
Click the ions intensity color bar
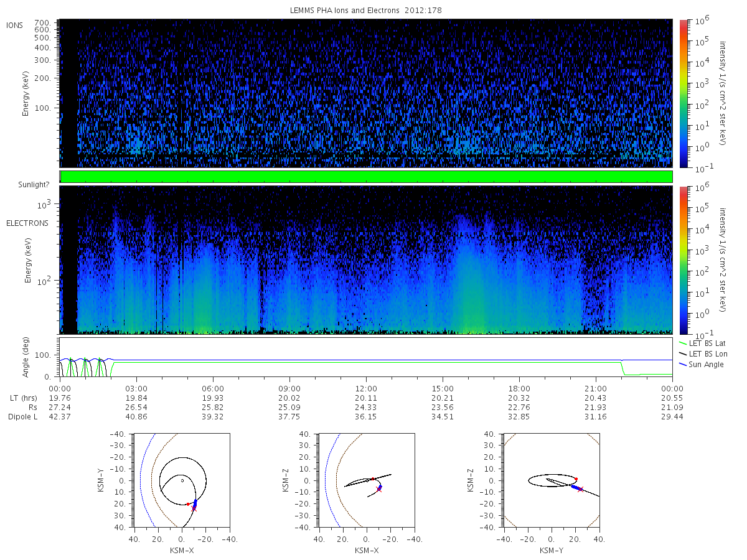click(683, 93)
